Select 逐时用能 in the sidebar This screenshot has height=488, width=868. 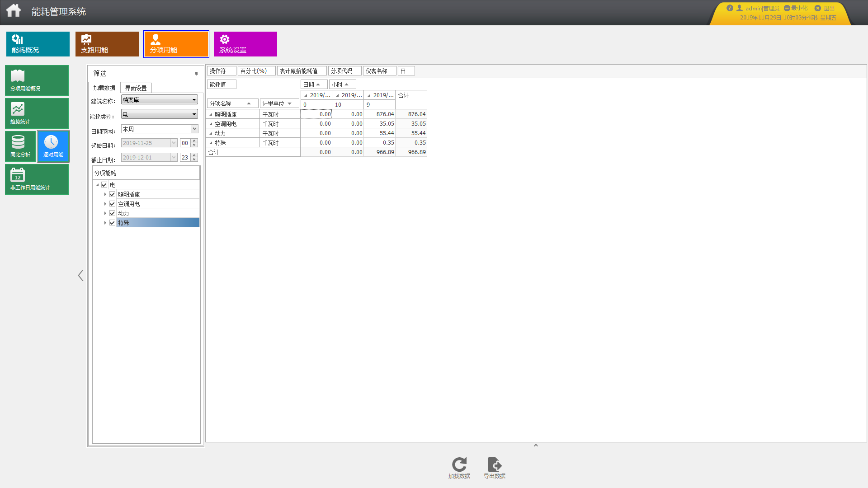(x=53, y=146)
